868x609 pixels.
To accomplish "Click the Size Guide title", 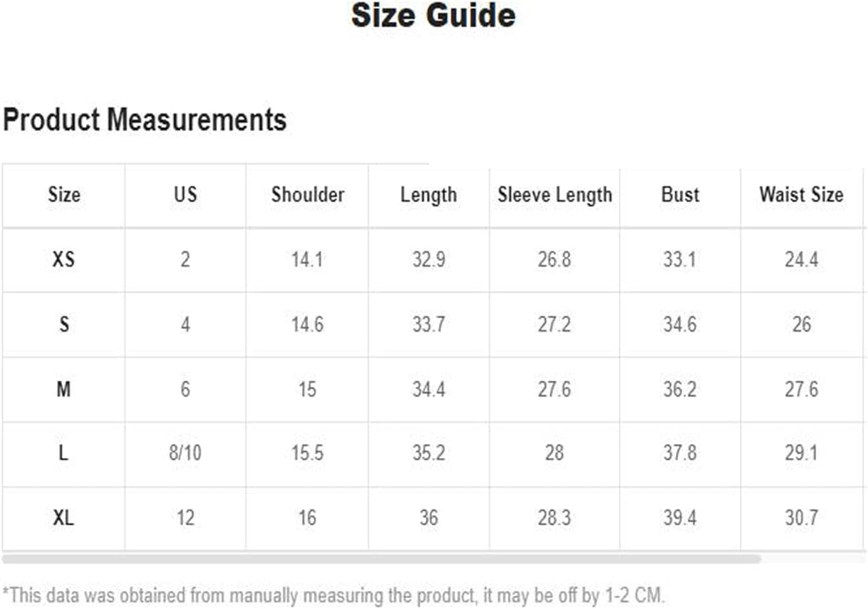I will tap(434, 16).
